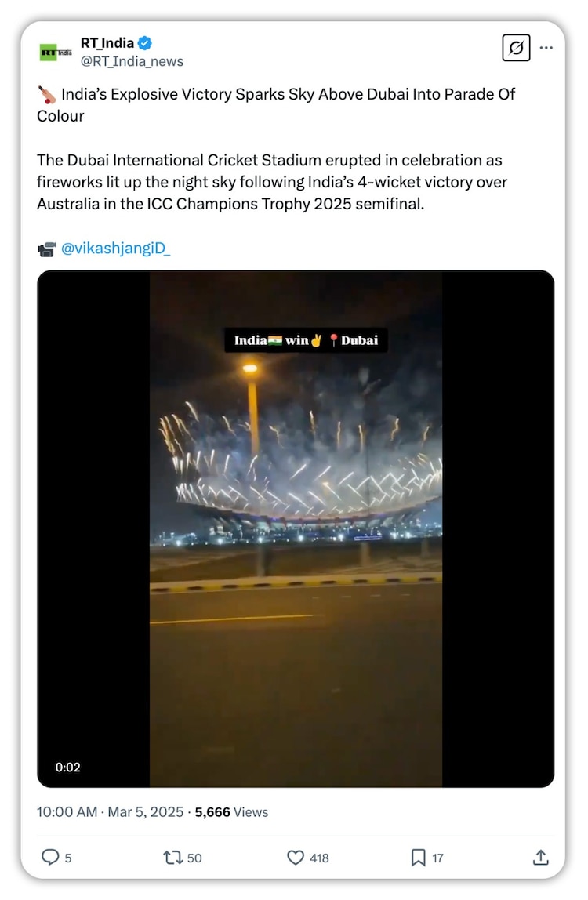The image size is (588, 900).
Task: Toggle the bookmark icon for this post
Action: click(419, 858)
